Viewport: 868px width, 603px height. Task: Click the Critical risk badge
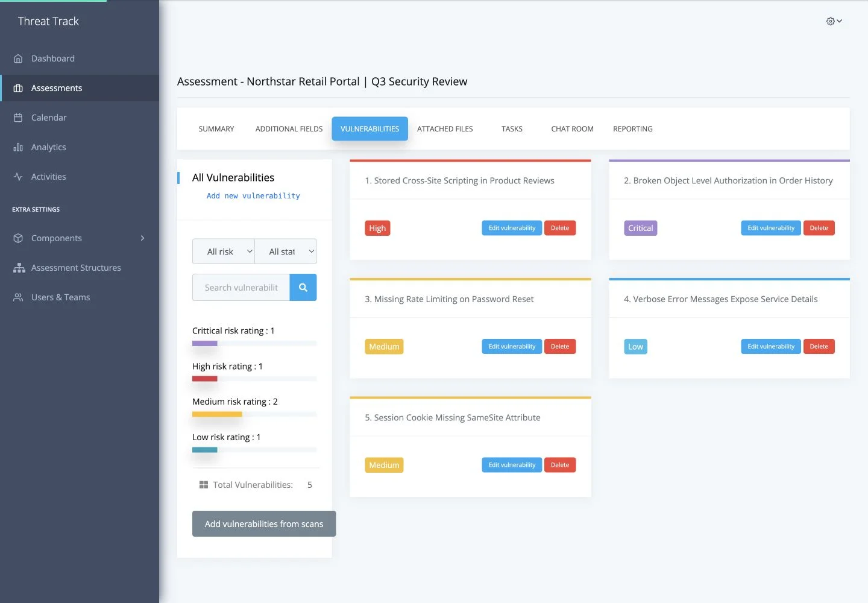(x=640, y=228)
